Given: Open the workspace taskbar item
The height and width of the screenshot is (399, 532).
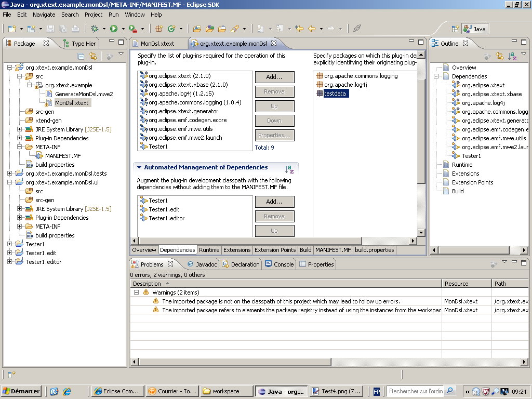Looking at the screenshot, I should (x=227, y=391).
